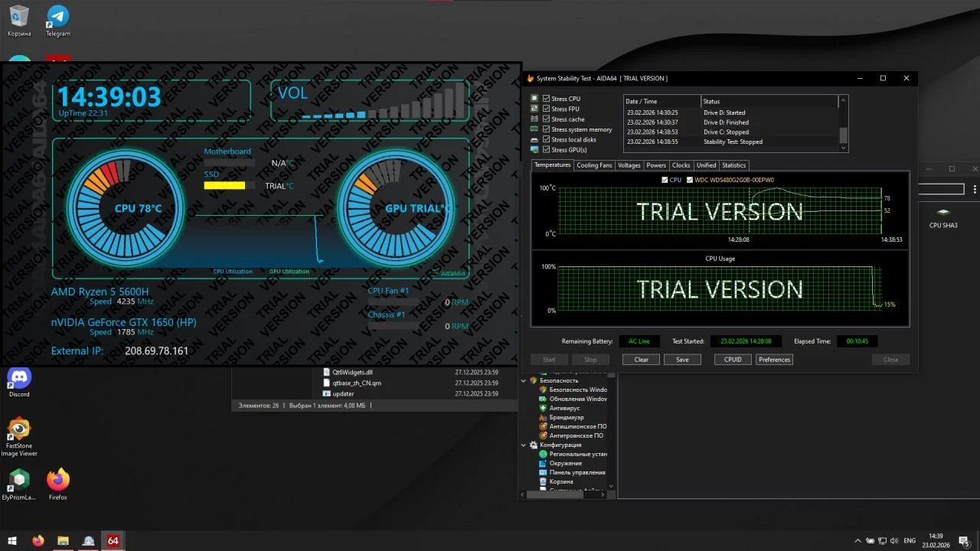Toggle the Stress CPU checkbox
Viewport: 980px width, 551px height.
[546, 99]
